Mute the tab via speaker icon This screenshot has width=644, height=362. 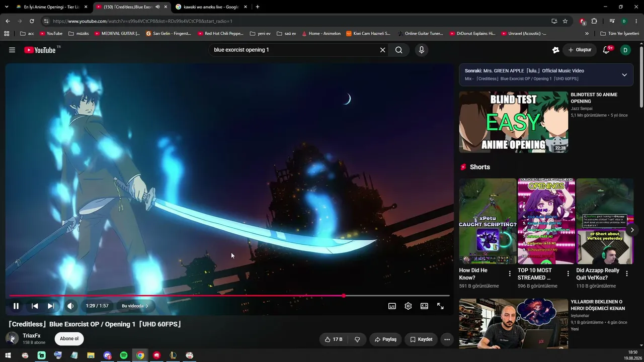[157, 7]
